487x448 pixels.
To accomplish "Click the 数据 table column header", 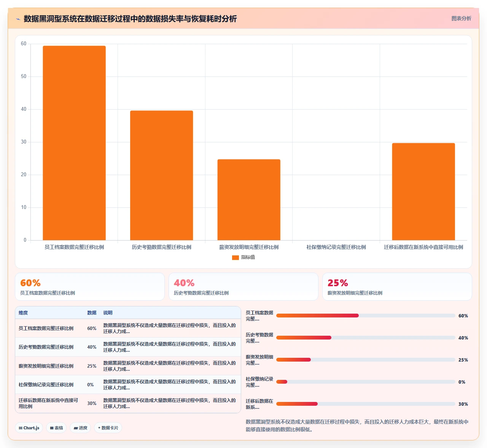I will (92, 313).
